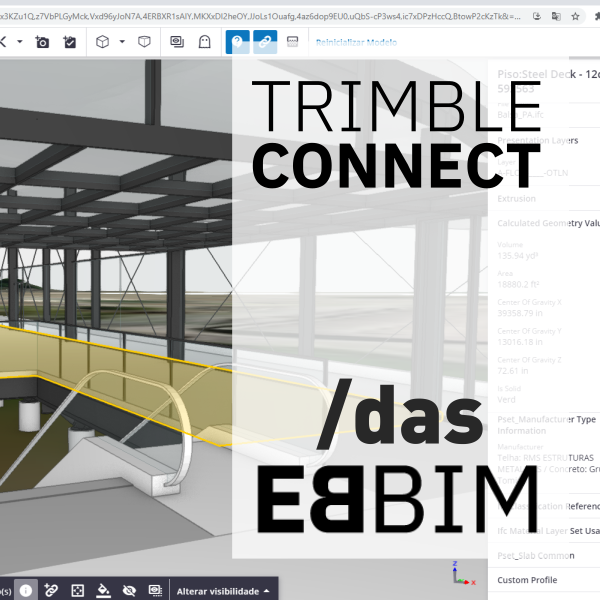This screenshot has width=600, height=600.
Task: Click the XYZ axis gizmo
Action: tap(463, 574)
